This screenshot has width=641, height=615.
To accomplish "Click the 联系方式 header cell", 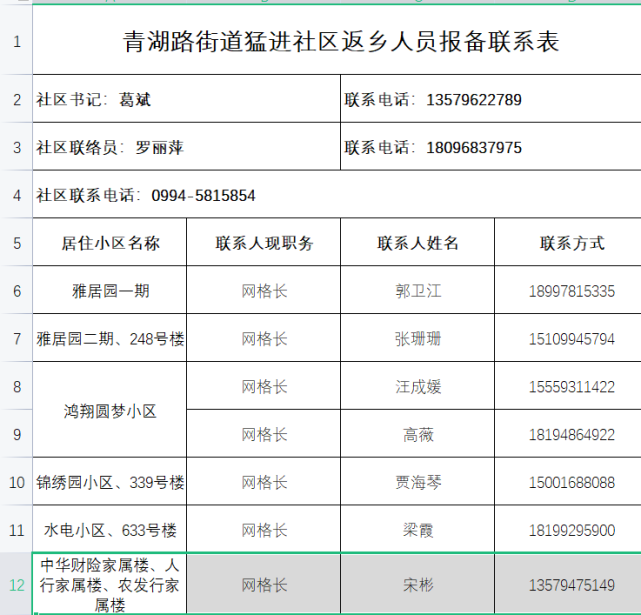I will (568, 242).
